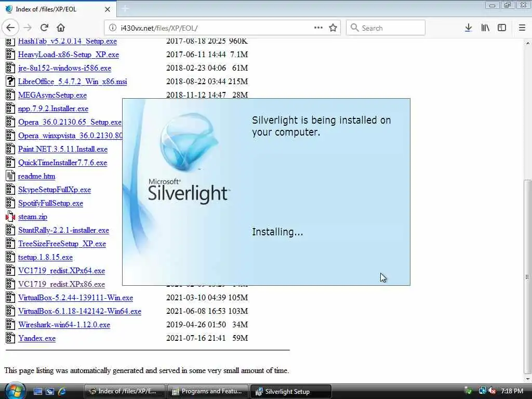This screenshot has width=532, height=399.
Task: Switch to Programs and Features taskbar button
Action: 207,391
